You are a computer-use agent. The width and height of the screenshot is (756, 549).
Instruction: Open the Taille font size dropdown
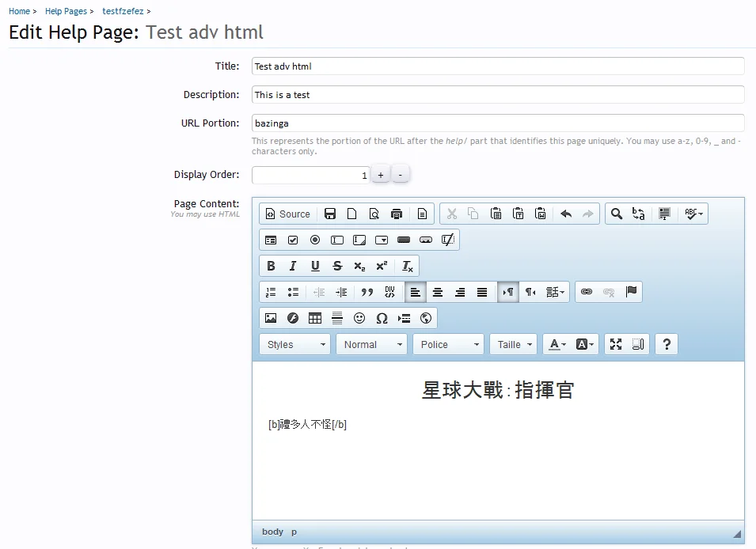513,344
